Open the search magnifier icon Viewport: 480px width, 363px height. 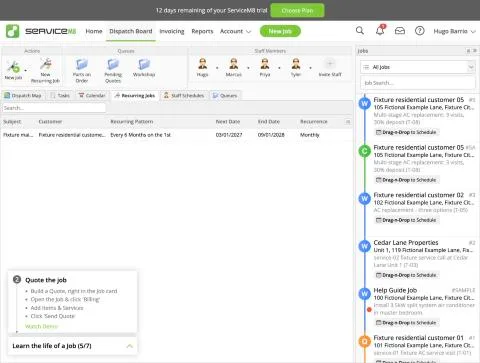point(360,31)
